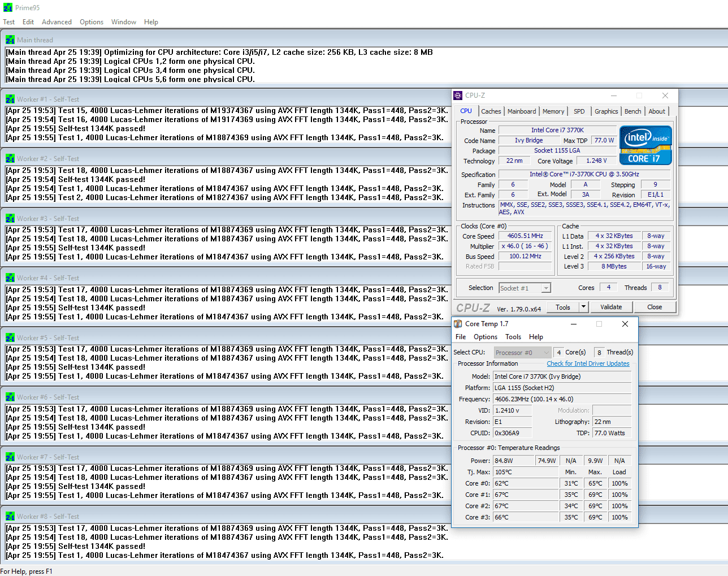Click the Worker #2 Self-Test icon
This screenshot has height=576, width=728.
10,158
